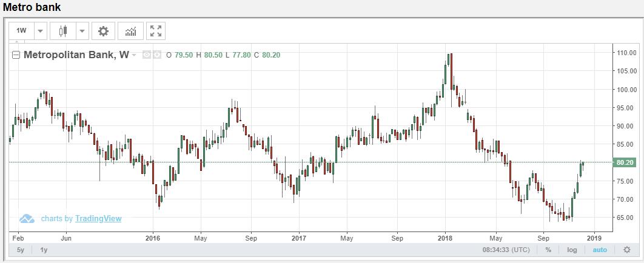Toggle the log scale button
This screenshot has width=644, height=263.
click(x=572, y=250)
